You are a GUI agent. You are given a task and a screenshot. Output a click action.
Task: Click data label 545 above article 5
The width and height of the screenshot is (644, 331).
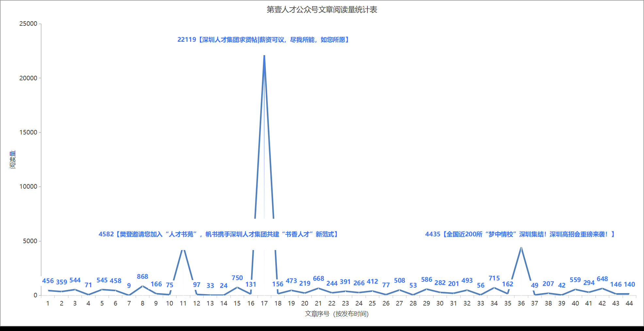point(102,280)
